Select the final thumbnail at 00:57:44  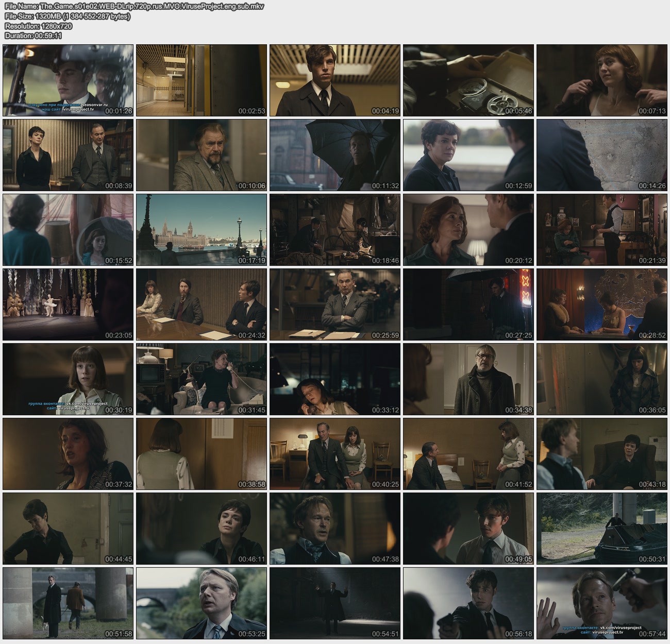(x=601, y=603)
